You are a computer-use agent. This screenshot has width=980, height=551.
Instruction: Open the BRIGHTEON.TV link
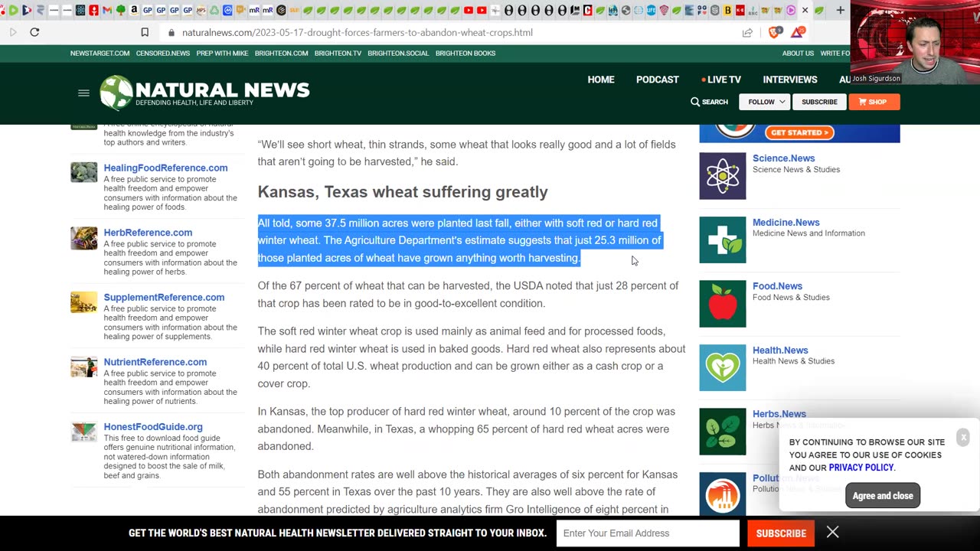[338, 54]
